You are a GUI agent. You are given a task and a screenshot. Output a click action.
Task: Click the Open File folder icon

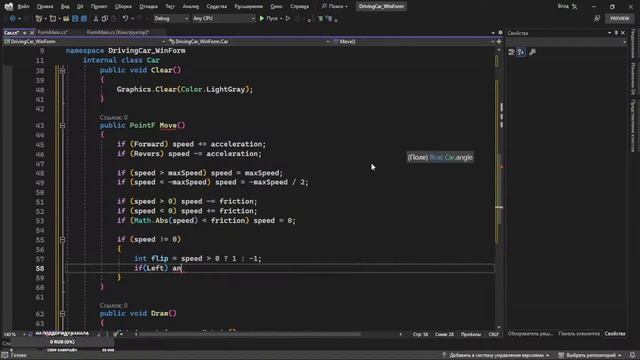point(66,18)
